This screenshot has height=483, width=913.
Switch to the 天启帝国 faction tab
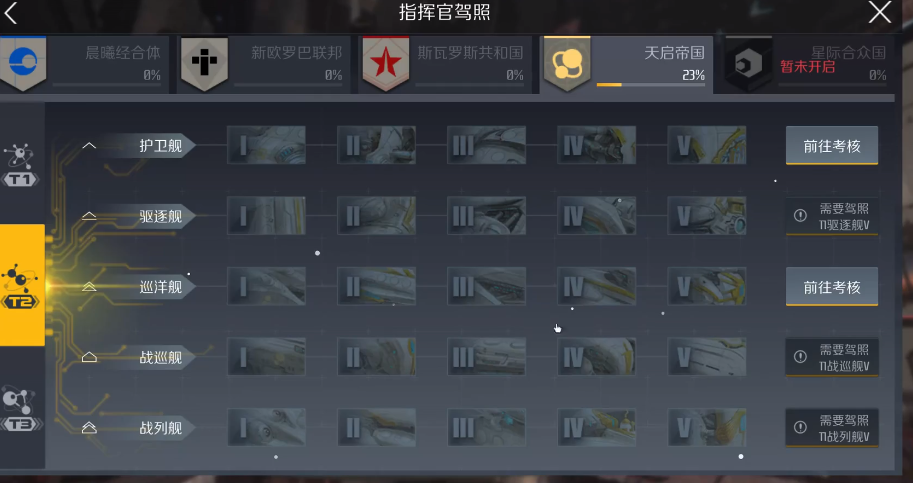pos(626,64)
